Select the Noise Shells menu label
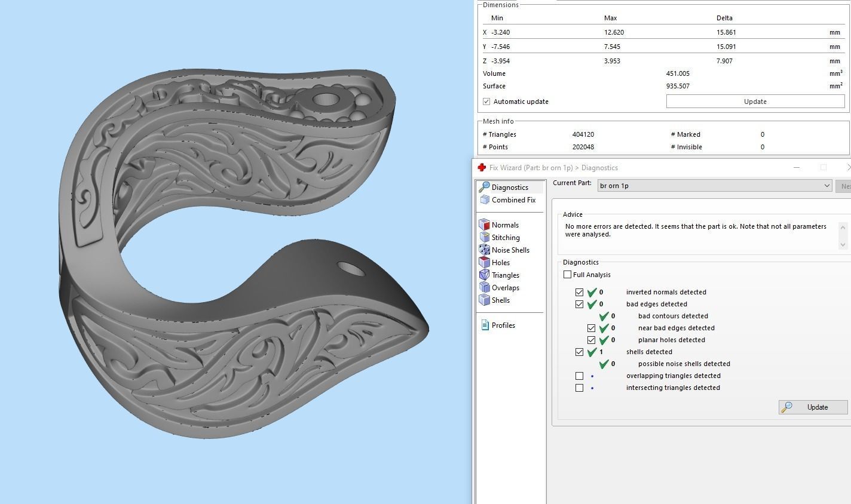The width and height of the screenshot is (851, 504). click(510, 250)
